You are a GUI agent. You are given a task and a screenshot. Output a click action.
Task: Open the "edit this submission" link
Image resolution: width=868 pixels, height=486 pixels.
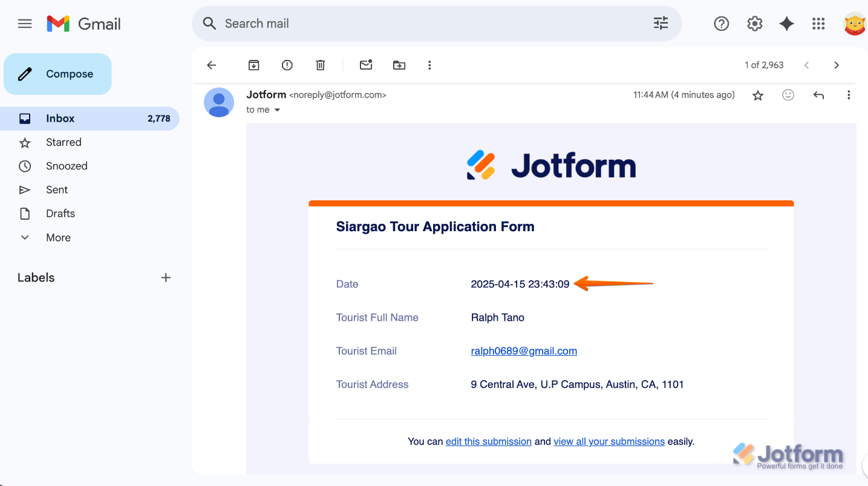(488, 442)
